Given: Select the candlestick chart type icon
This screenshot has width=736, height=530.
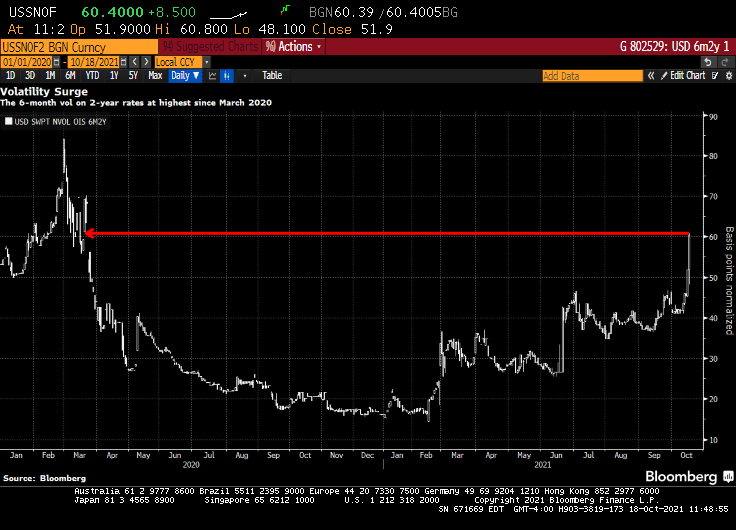Looking at the screenshot, I should [228, 75].
